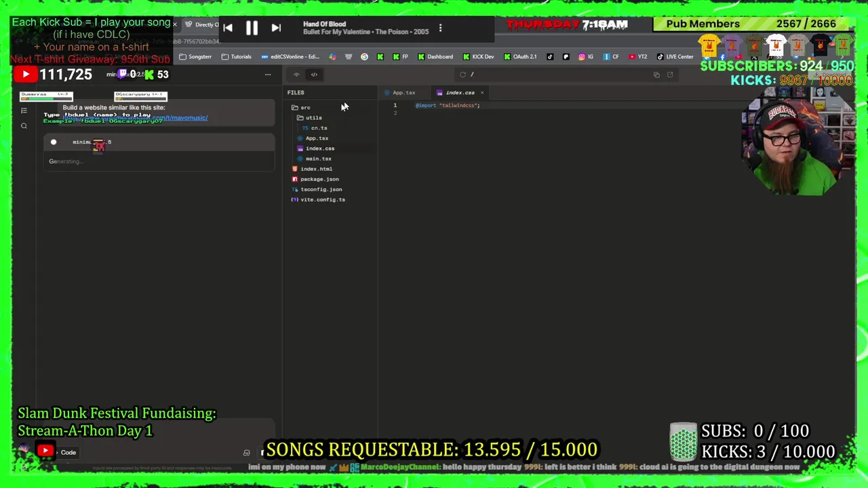Open the OAuth 2.1 bookmark
The image size is (868, 488).
tap(520, 57)
